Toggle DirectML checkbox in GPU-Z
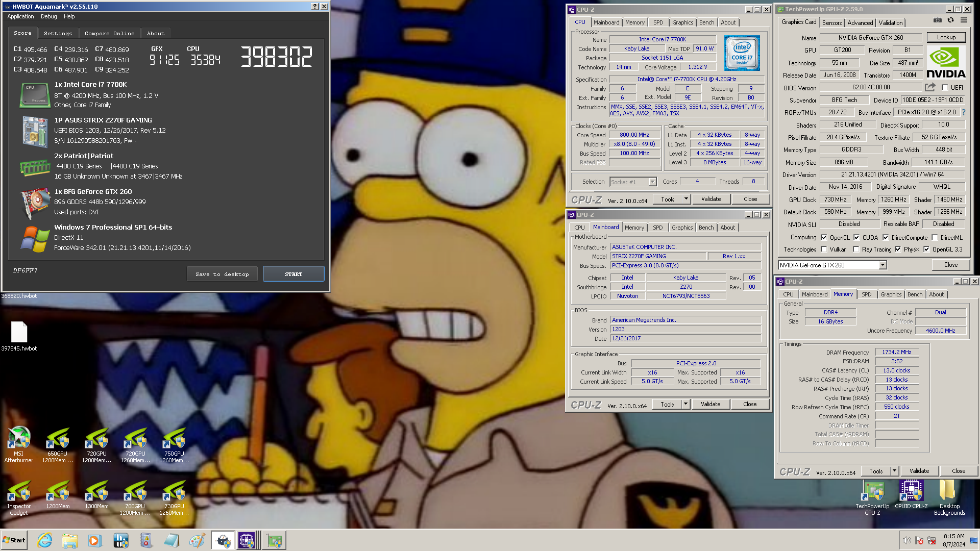Viewport: 980px width, 551px height. (935, 238)
